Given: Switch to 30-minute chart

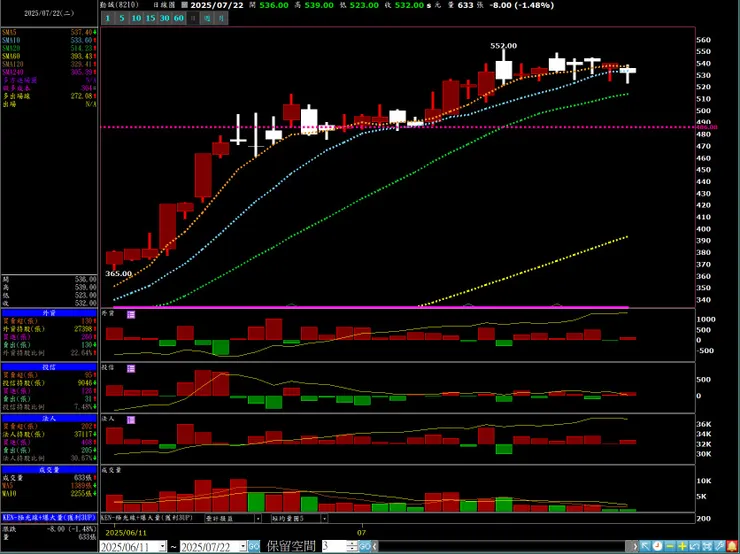Looking at the screenshot, I should coord(164,18).
